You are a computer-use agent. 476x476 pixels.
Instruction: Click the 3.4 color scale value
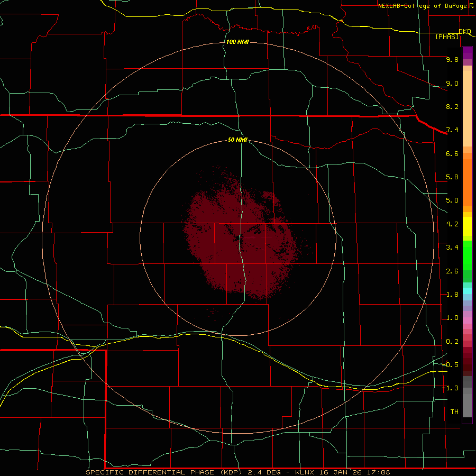point(452,248)
